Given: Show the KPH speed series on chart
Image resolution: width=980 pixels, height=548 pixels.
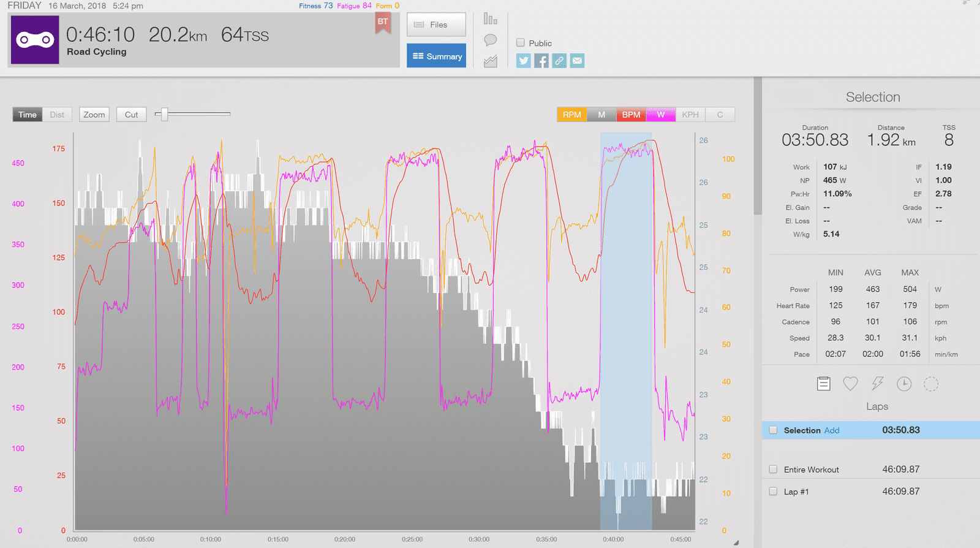Looking at the screenshot, I should (690, 115).
